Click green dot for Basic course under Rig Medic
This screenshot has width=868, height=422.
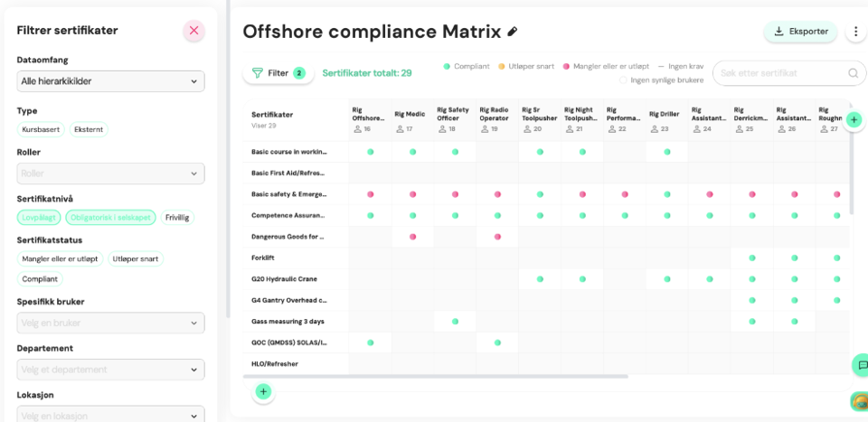tap(413, 152)
